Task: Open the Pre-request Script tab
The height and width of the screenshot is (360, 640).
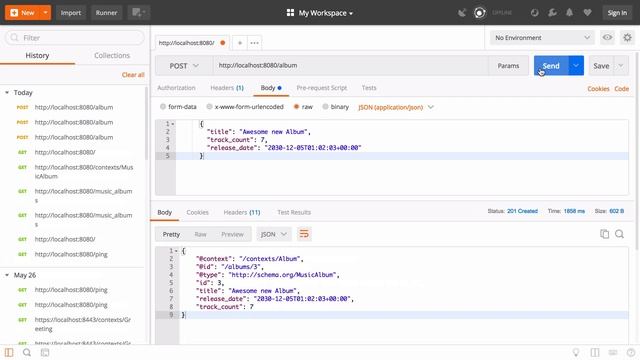Action: click(322, 88)
